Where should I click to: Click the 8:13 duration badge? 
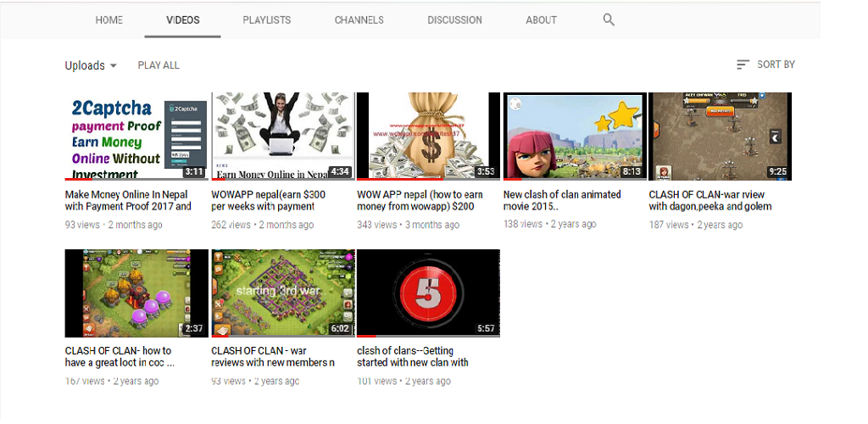[632, 171]
